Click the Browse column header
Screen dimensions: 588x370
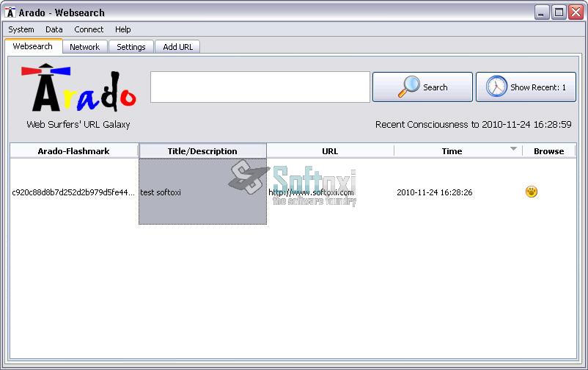548,151
